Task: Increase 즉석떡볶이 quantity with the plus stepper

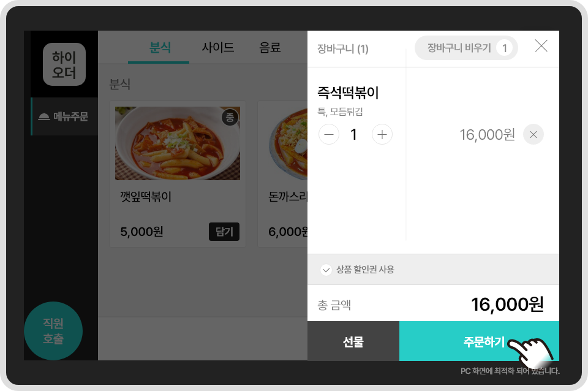Action: (382, 134)
